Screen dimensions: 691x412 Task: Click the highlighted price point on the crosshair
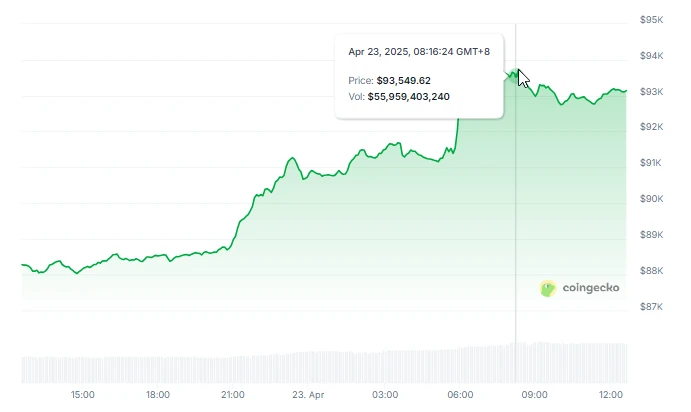pos(515,73)
